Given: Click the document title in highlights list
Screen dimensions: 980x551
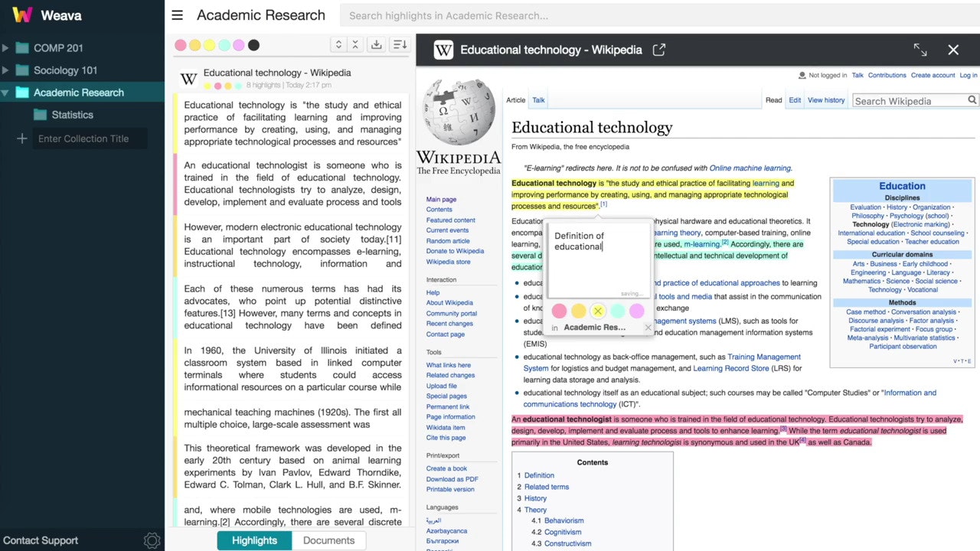Looking at the screenshot, I should coord(277,73).
